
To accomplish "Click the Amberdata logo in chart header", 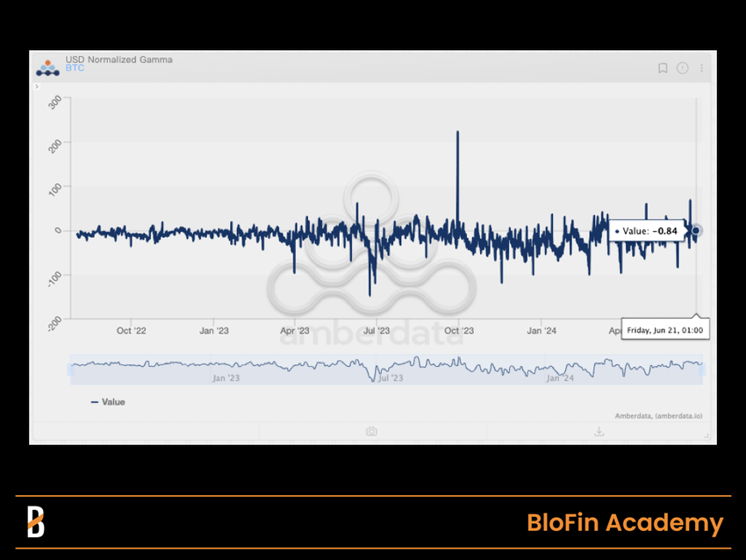I will pyautogui.click(x=47, y=68).
